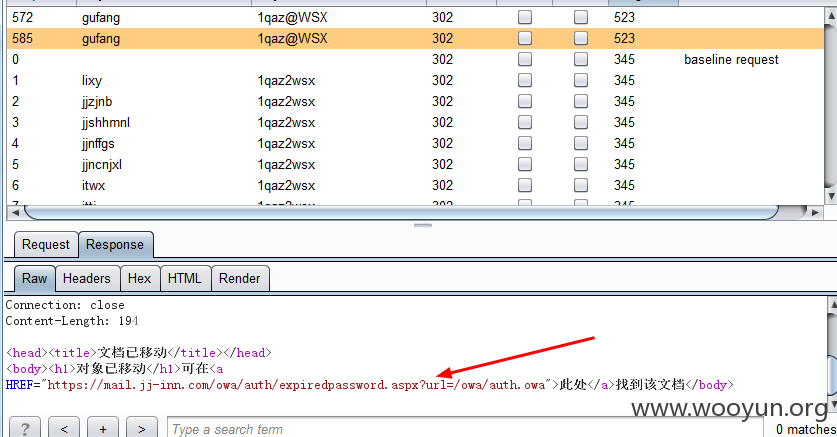
Task: Click the results table scroll-left arrow
Action: (15, 213)
